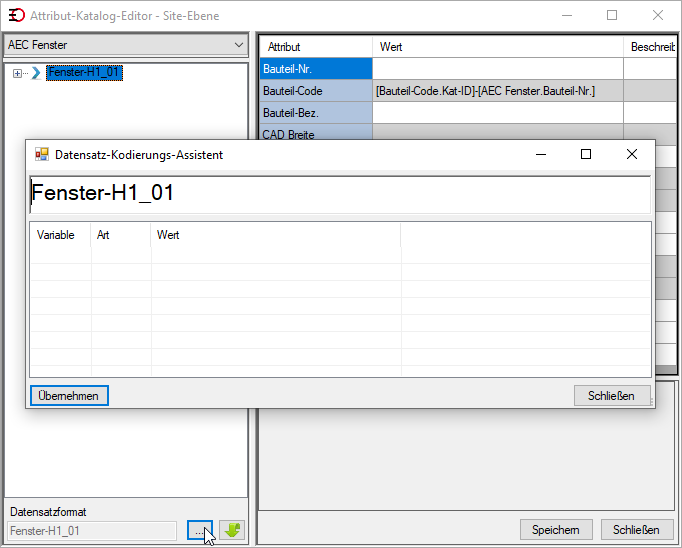The image size is (682, 548).
Task: Click Schließen in the assistant dialog
Action: 611,396
